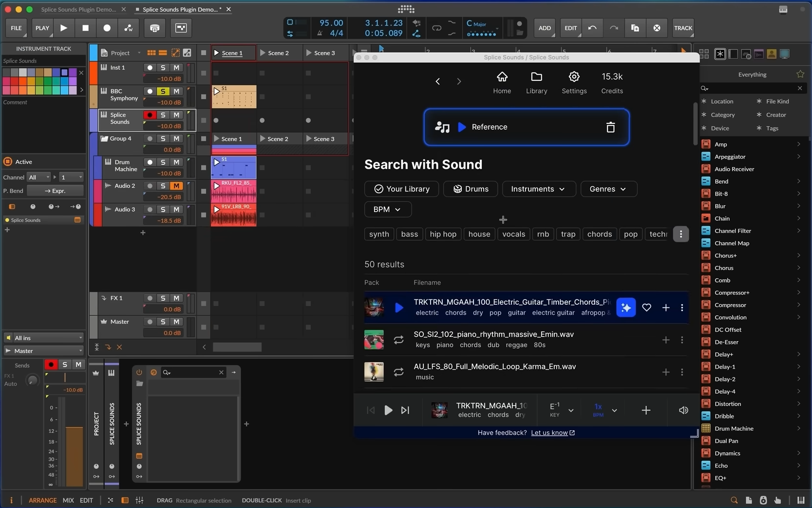Solo the Drum Machine track
The image size is (812, 508).
[x=163, y=162]
